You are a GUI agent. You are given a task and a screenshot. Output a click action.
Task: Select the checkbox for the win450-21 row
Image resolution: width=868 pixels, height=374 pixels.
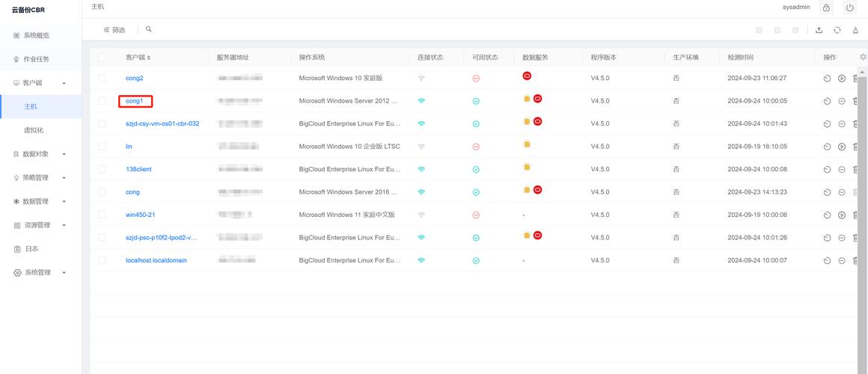pos(102,215)
